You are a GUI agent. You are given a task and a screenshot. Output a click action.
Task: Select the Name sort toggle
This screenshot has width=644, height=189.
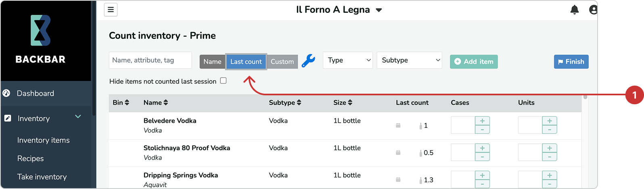212,62
